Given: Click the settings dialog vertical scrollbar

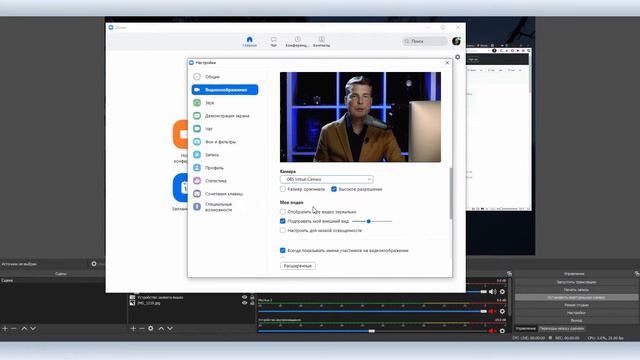Looking at the screenshot, I should point(451,193).
